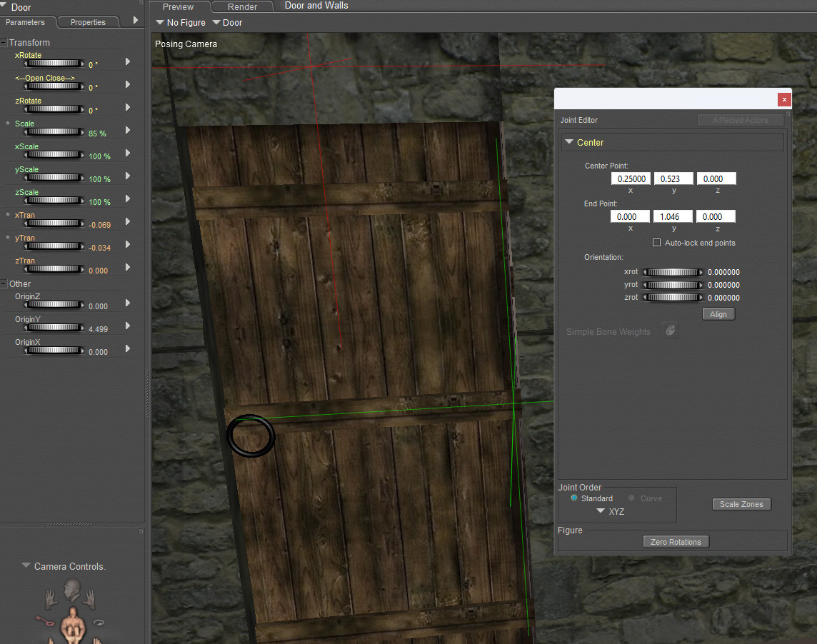Open the yTran parameter menu arrow
817x644 pixels.
128,244
